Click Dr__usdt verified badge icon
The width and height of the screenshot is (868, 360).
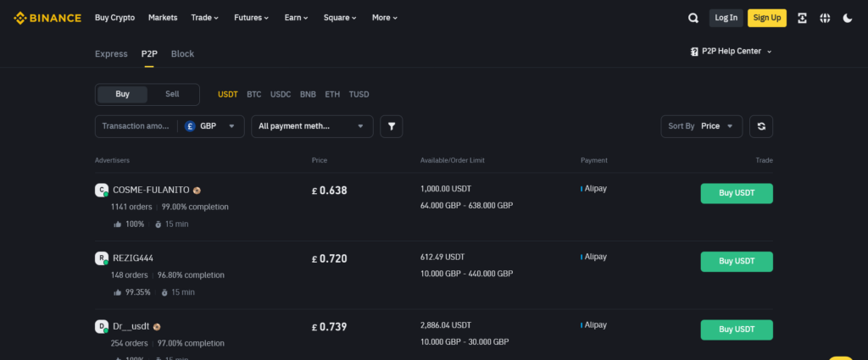pos(157,327)
